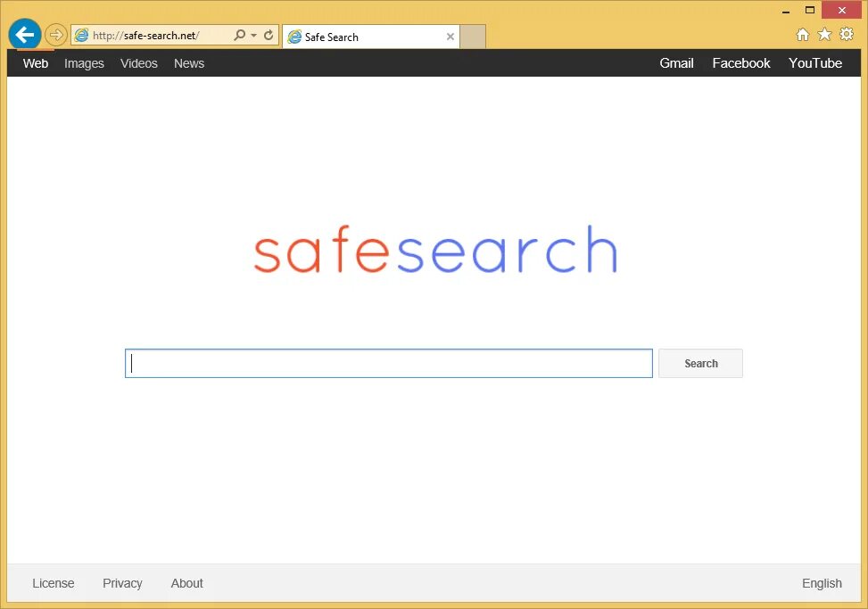Image resolution: width=868 pixels, height=609 pixels.
Task: Change language via English link
Action: pyautogui.click(x=822, y=583)
